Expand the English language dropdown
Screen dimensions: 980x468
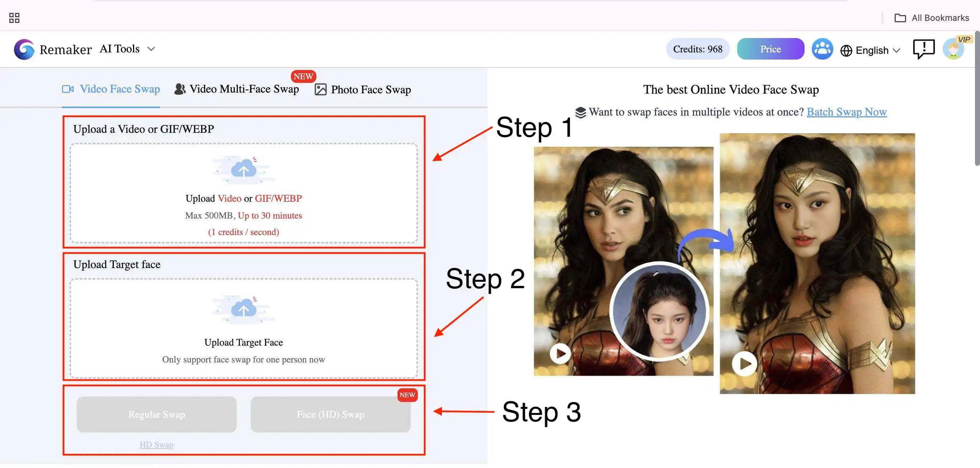(877, 50)
